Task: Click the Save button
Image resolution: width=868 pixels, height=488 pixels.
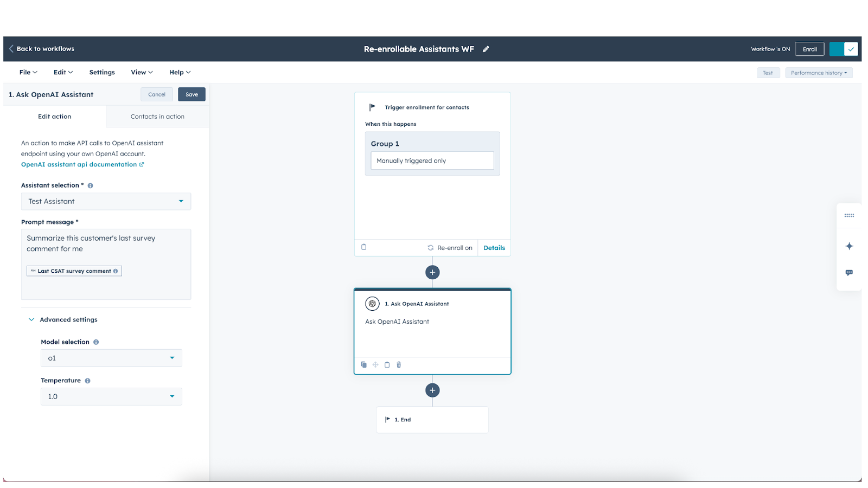Action: [192, 94]
